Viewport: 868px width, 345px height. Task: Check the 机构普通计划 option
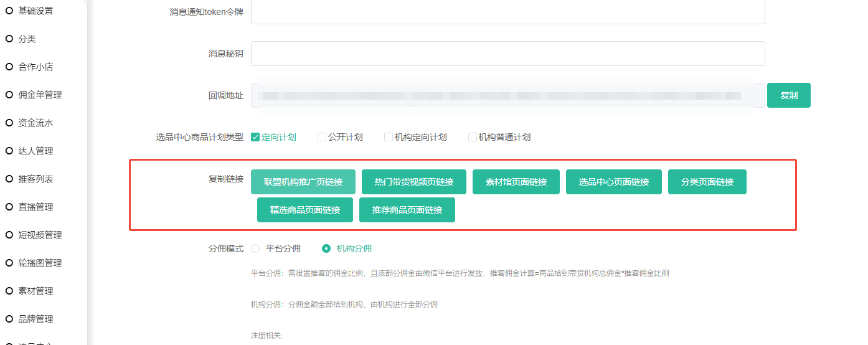tap(473, 137)
